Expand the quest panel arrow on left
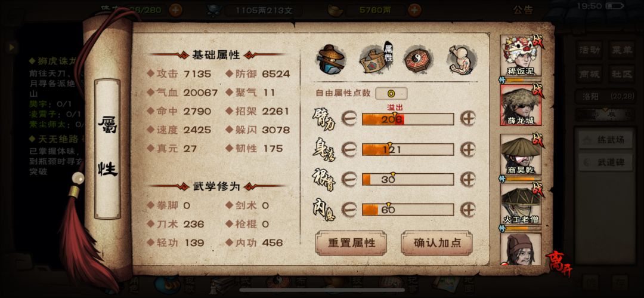644x298 pixels. pos(12,47)
